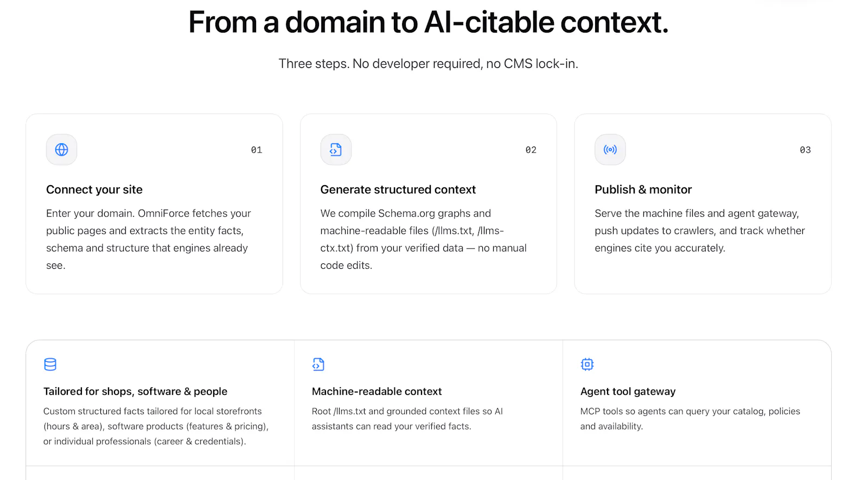Click the 03 step number label
This screenshot has height=480, width=868.
click(806, 150)
